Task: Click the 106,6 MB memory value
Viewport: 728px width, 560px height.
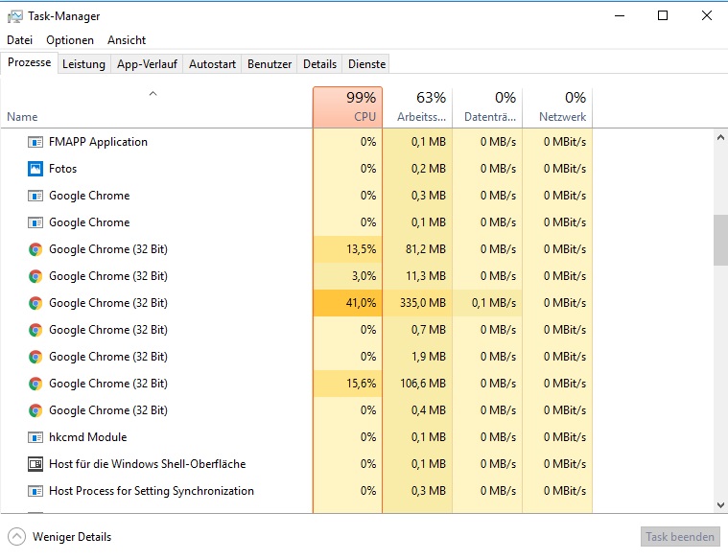Action: click(423, 384)
